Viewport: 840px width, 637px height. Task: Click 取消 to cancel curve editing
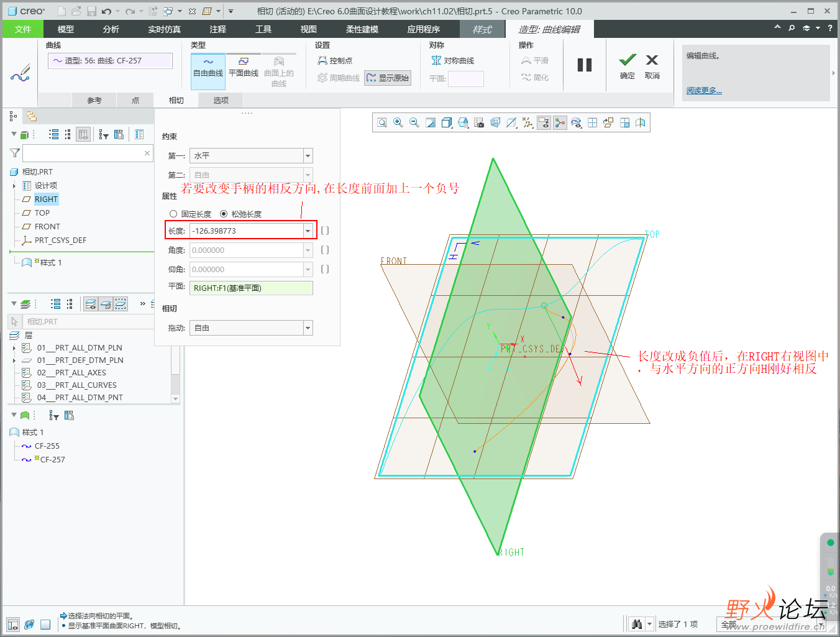(x=652, y=66)
